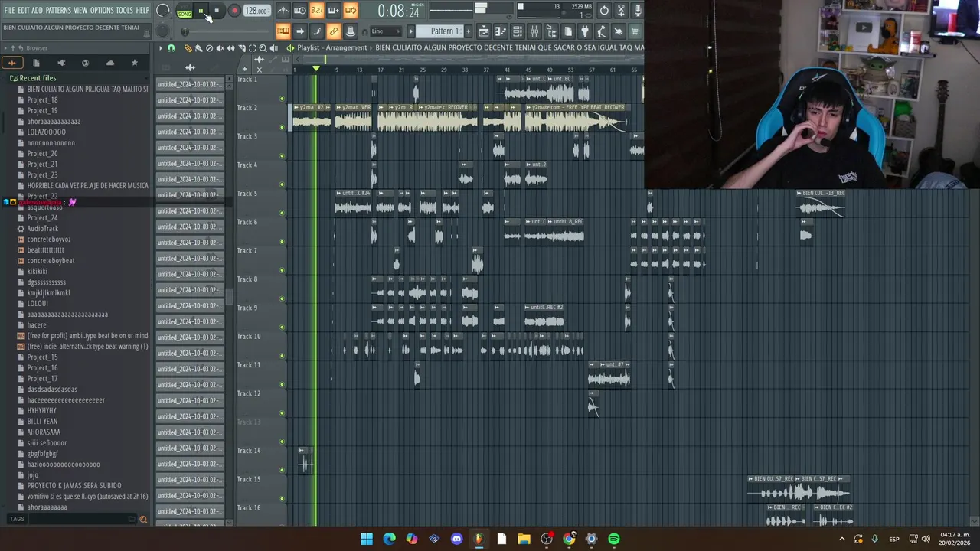
Task: Select the playlist mute tool speaker icon
Action: click(220, 47)
